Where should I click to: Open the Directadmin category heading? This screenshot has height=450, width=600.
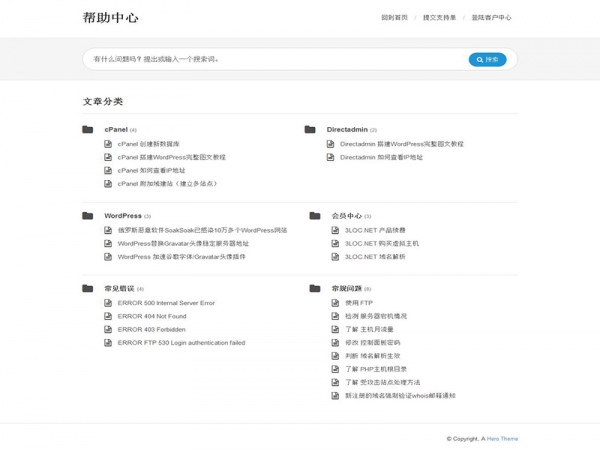point(347,129)
